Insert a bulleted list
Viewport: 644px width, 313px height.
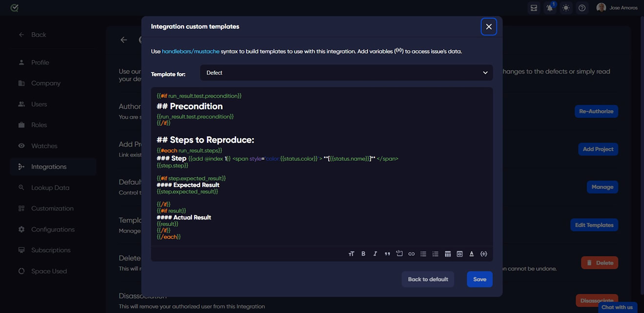click(423, 254)
